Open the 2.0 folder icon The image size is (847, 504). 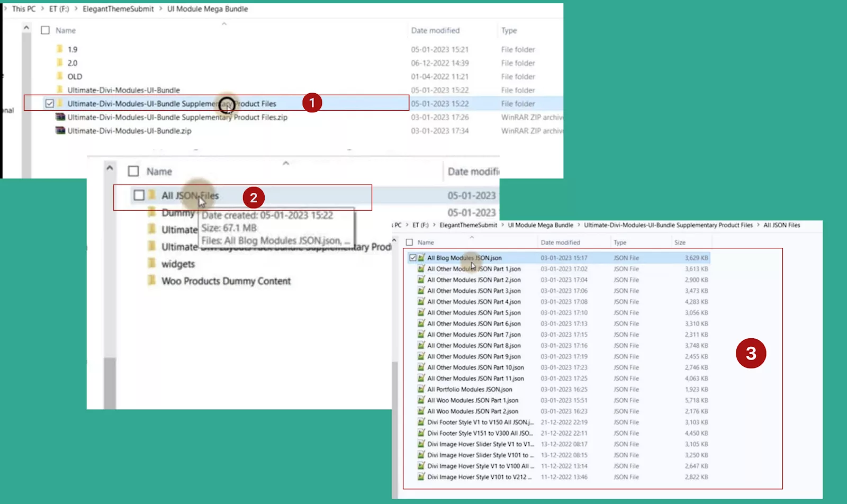click(x=60, y=63)
